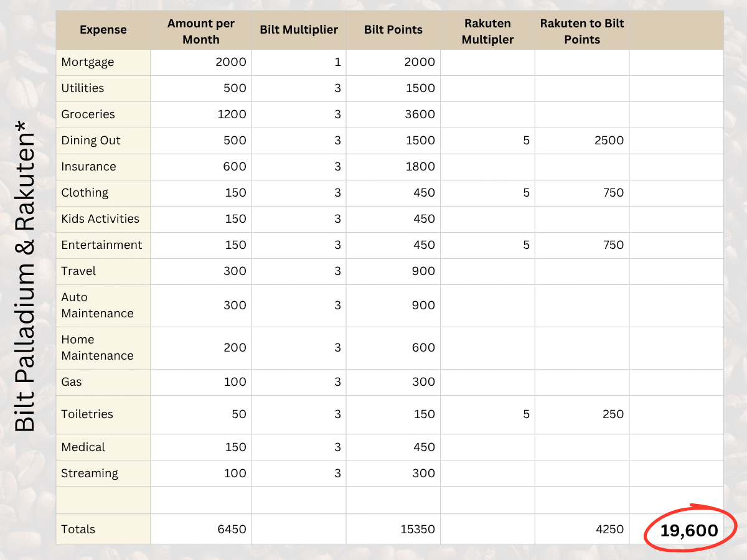The image size is (747, 560).
Task: Click the "Home Maintenance" expense label
Action: [97, 348]
